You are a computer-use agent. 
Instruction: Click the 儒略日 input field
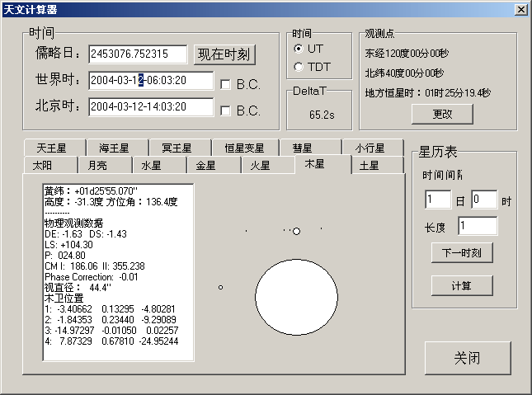pos(138,54)
